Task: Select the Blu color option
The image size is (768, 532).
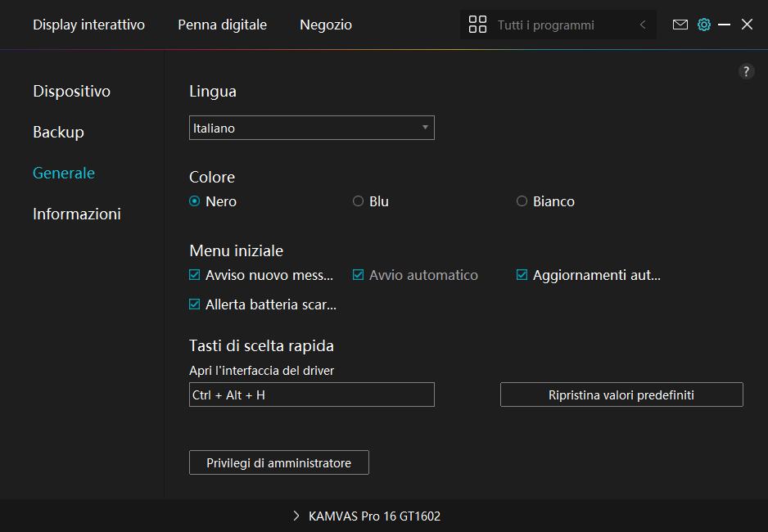Action: (x=358, y=201)
